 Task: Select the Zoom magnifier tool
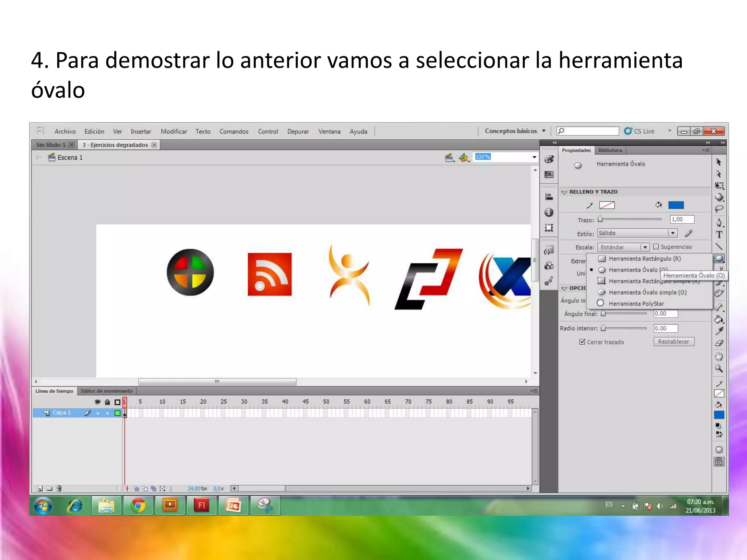[719, 368]
